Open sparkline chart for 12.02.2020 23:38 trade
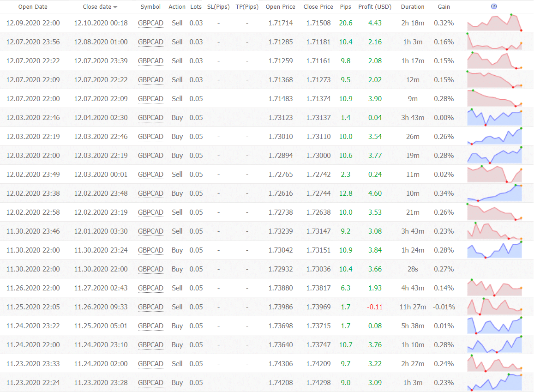The height and width of the screenshot is (392, 534). point(494,193)
